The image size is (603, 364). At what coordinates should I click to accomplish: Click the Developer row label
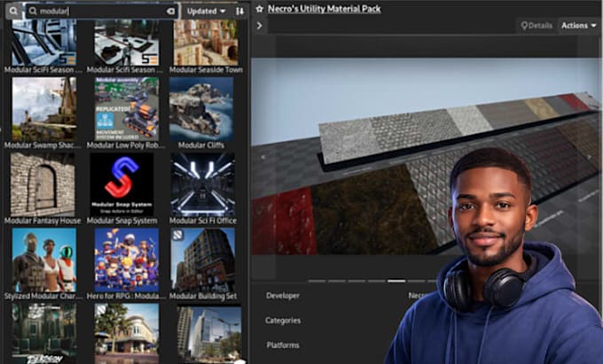point(283,296)
